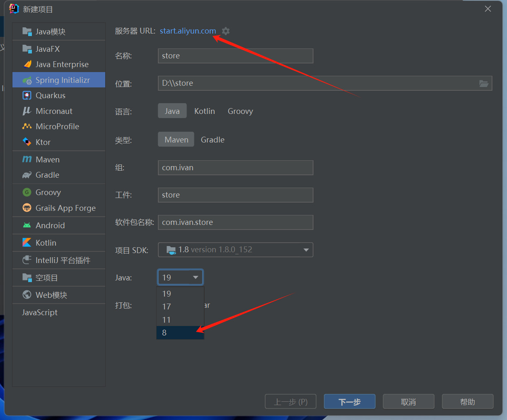
Task: Click the Web模块 globe icon
Action: 27,295
